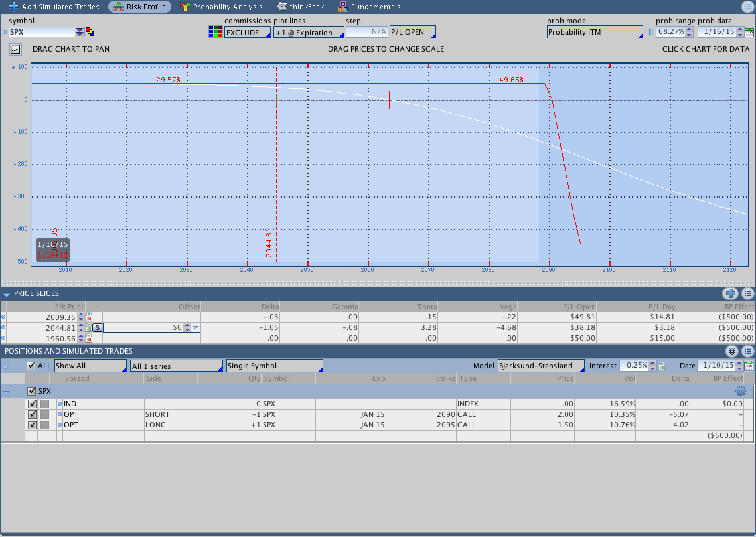Select the Risk Profile tab
The height and width of the screenshot is (537, 756).
(139, 7)
